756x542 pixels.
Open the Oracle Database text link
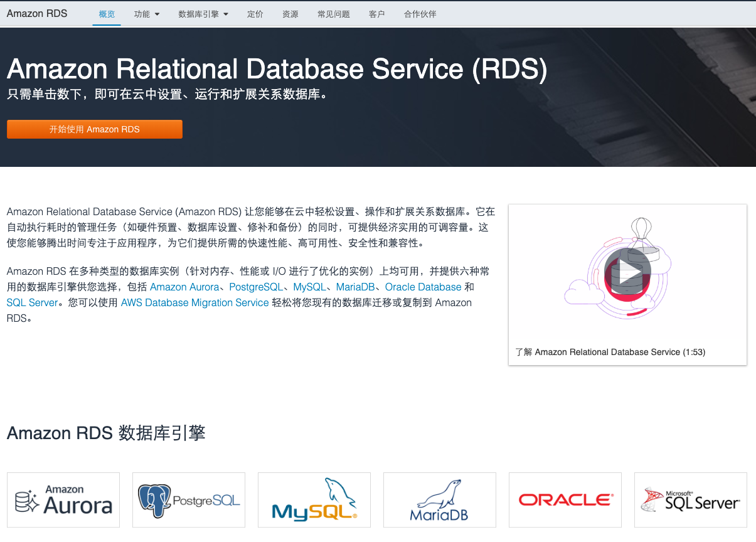pos(423,287)
